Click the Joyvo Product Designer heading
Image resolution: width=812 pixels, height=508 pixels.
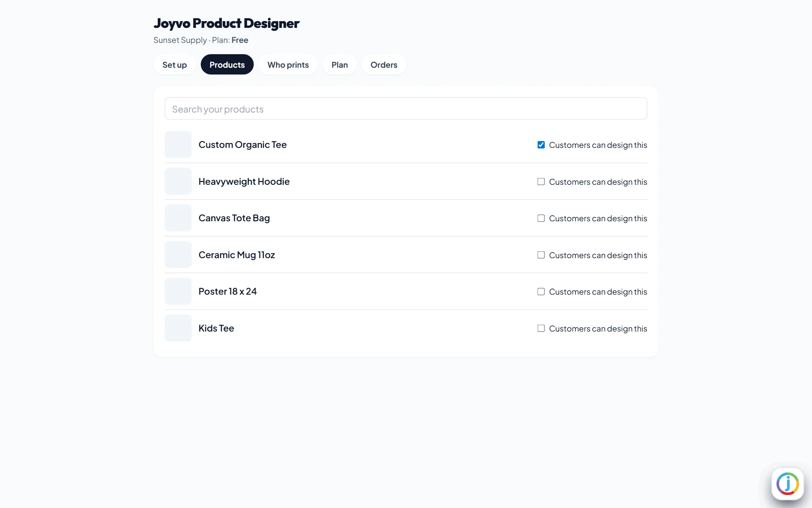click(x=226, y=23)
